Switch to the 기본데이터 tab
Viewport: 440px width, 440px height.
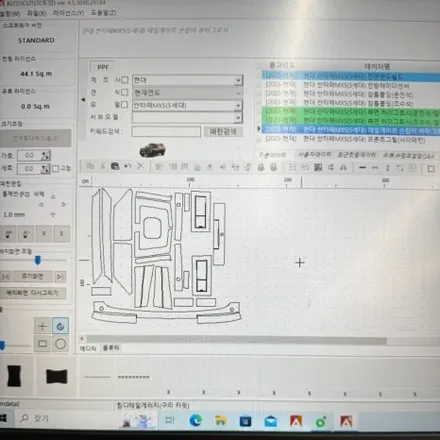272,155
